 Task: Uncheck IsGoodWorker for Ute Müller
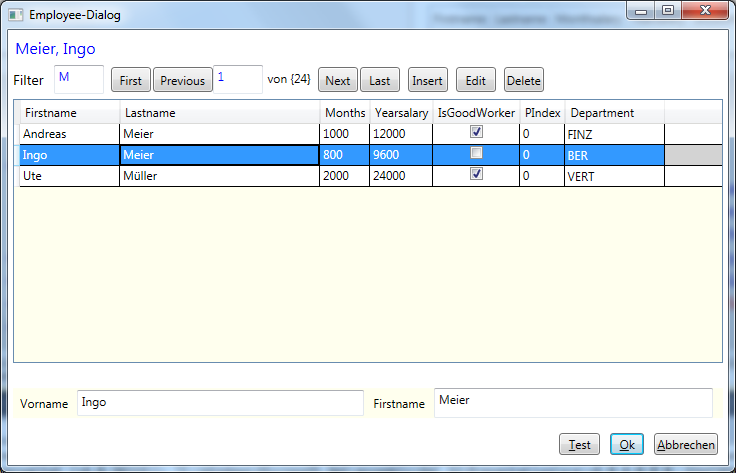click(x=477, y=174)
